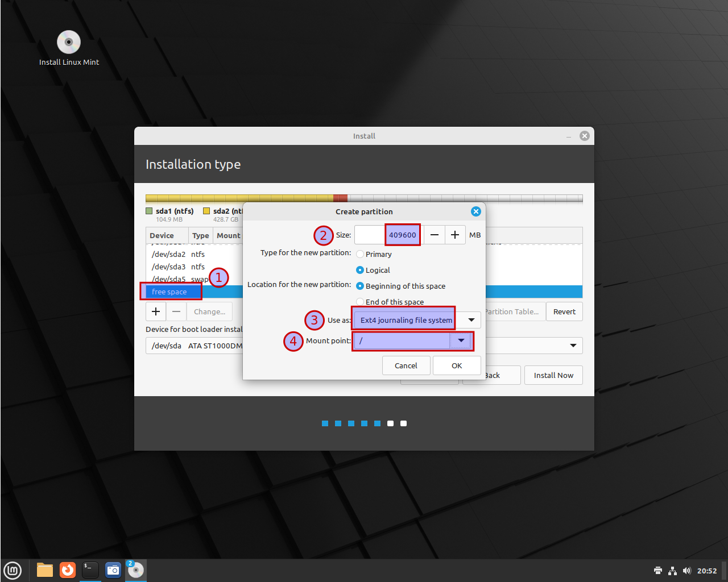
Task: Open the volume control tray icon
Action: click(686, 571)
